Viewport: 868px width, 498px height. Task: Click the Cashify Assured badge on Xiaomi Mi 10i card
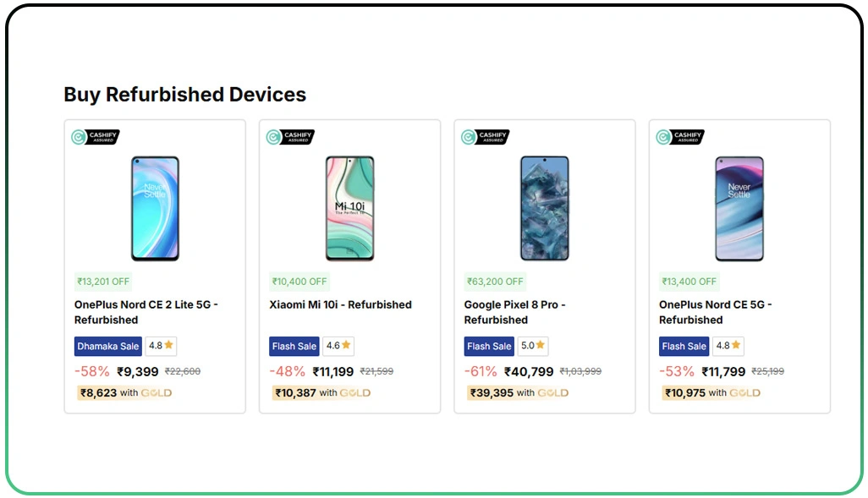(x=289, y=137)
